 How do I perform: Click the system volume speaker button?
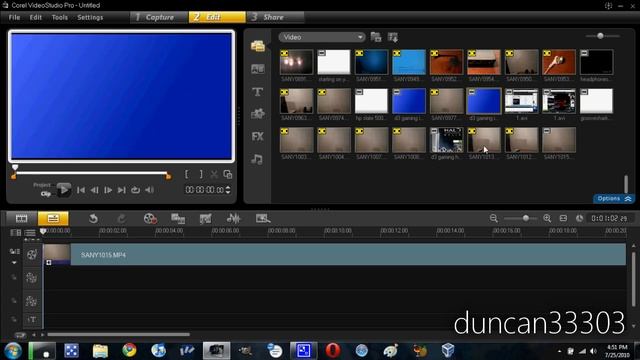(149, 190)
